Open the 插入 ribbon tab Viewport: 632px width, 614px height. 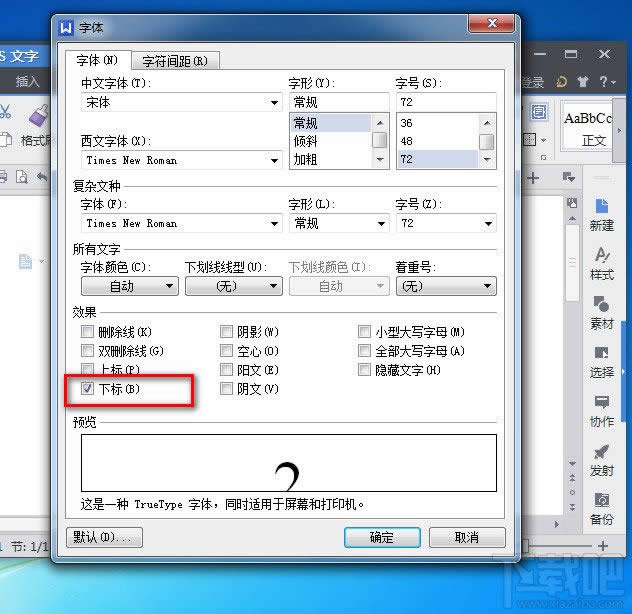click(28, 82)
